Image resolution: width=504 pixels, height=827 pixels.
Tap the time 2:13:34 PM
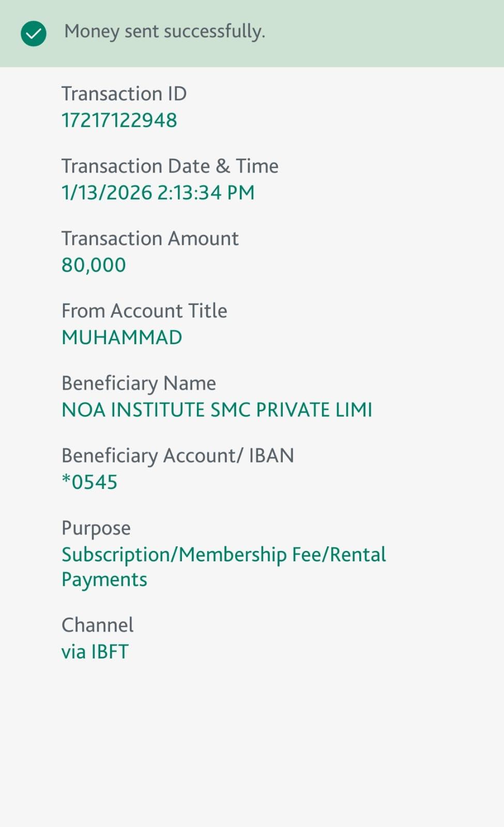[x=206, y=193]
